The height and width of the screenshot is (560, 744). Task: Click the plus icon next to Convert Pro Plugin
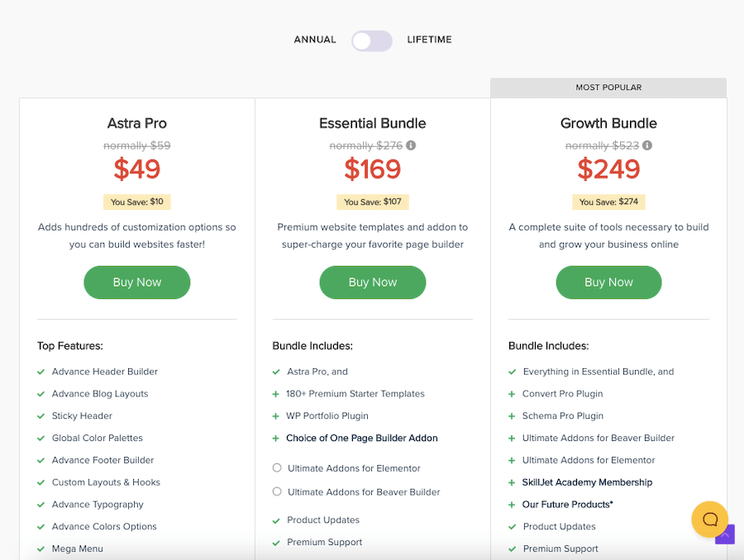[x=512, y=394]
